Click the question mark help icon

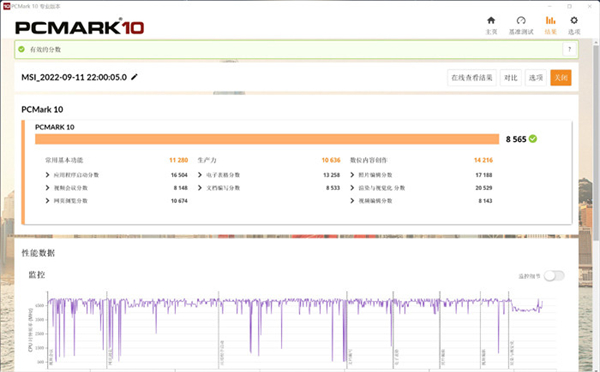(x=569, y=49)
